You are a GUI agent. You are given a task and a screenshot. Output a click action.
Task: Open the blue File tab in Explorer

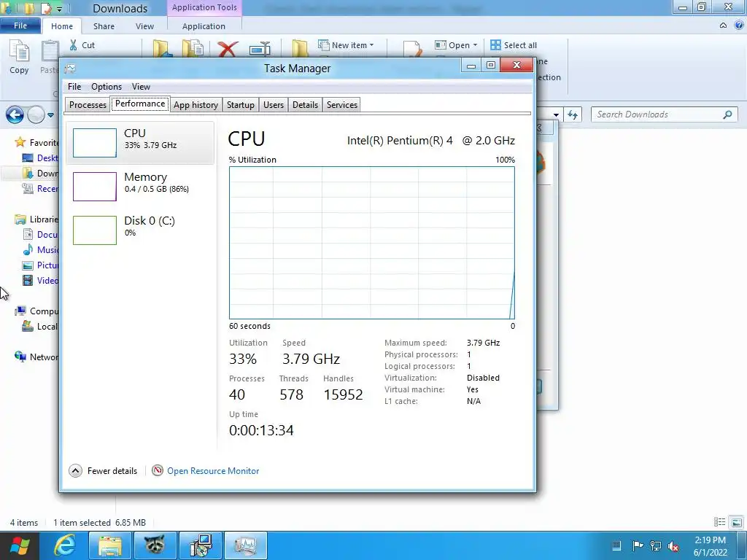tap(20, 26)
